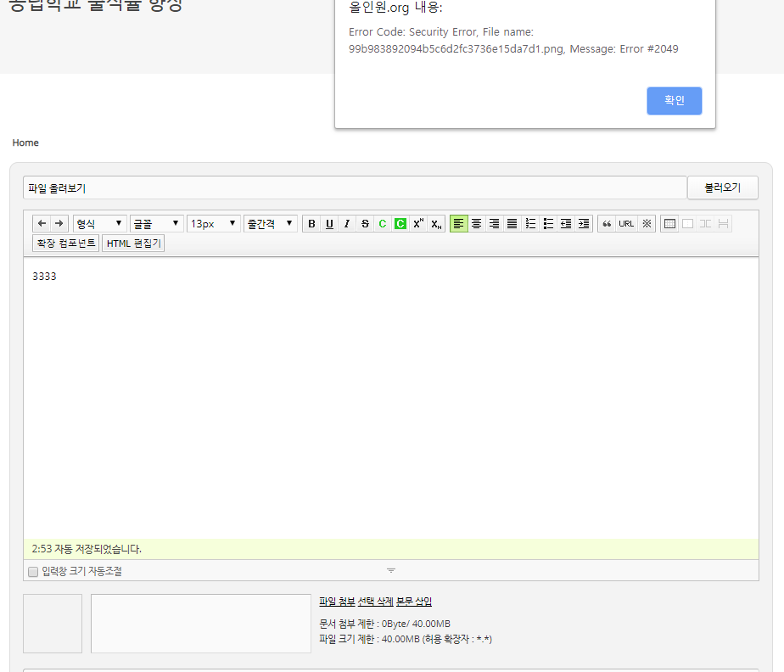Click the strikethrough icon
Screen dimensions: 784x672
point(365,224)
